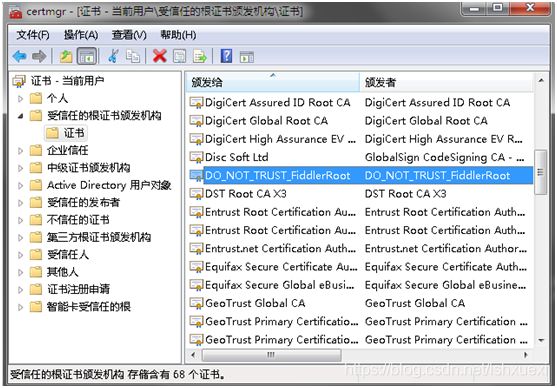
Task: Select the DST Root CA X3 certificate name
Action: pyautogui.click(x=245, y=194)
